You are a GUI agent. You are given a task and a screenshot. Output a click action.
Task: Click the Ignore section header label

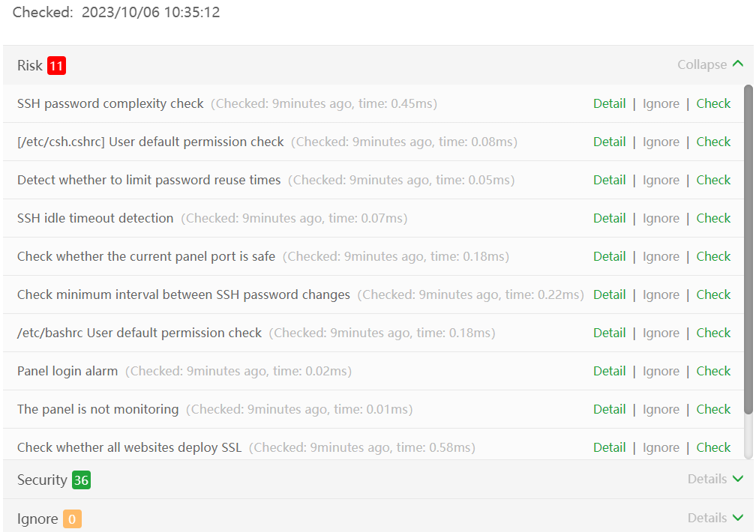click(x=37, y=519)
